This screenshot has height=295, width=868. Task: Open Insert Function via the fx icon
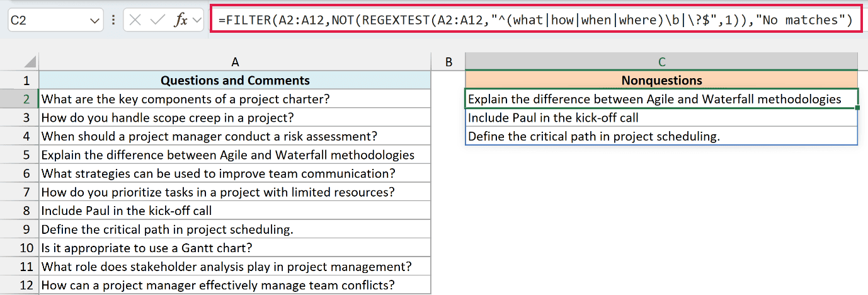181,20
